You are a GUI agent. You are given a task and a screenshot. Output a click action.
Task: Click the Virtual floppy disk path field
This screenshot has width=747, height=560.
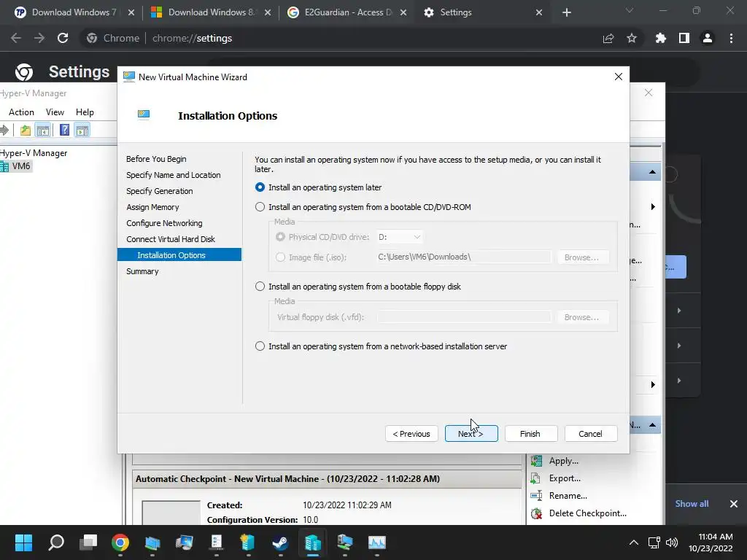[464, 316]
